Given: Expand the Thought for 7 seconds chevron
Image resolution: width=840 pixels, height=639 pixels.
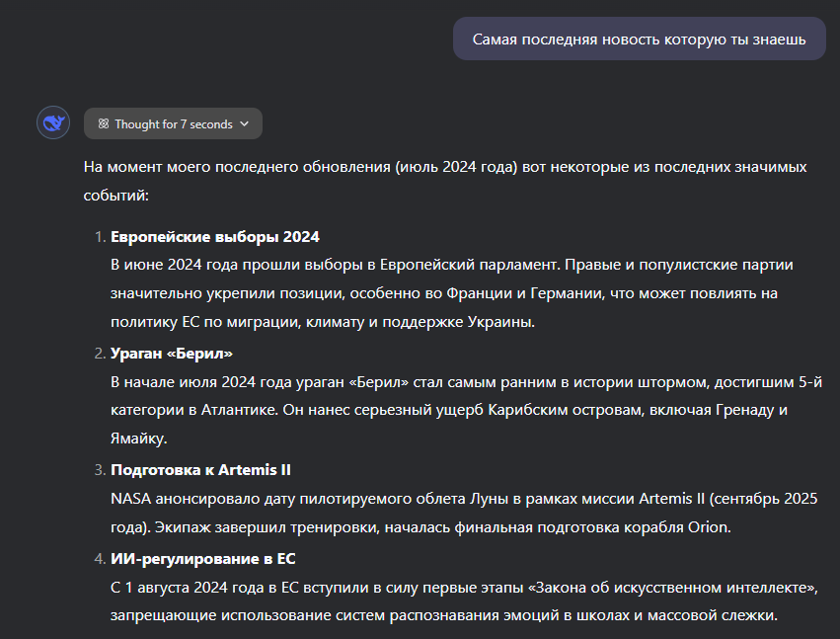Looking at the screenshot, I should pos(245,124).
